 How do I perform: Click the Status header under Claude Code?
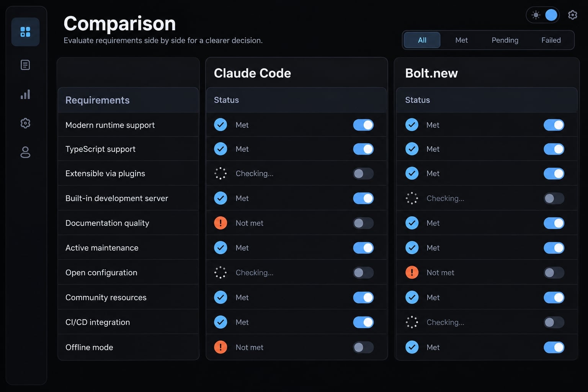226,100
